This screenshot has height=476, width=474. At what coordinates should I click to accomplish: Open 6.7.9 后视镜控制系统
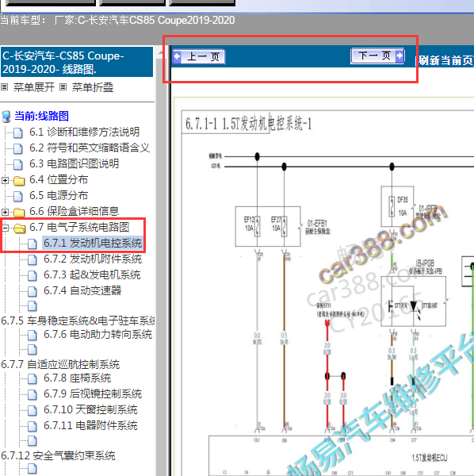93,393
